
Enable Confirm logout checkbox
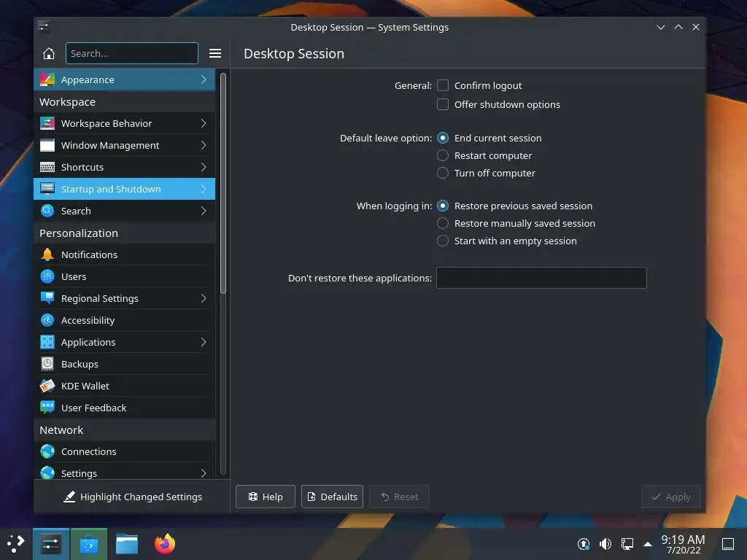443,86
